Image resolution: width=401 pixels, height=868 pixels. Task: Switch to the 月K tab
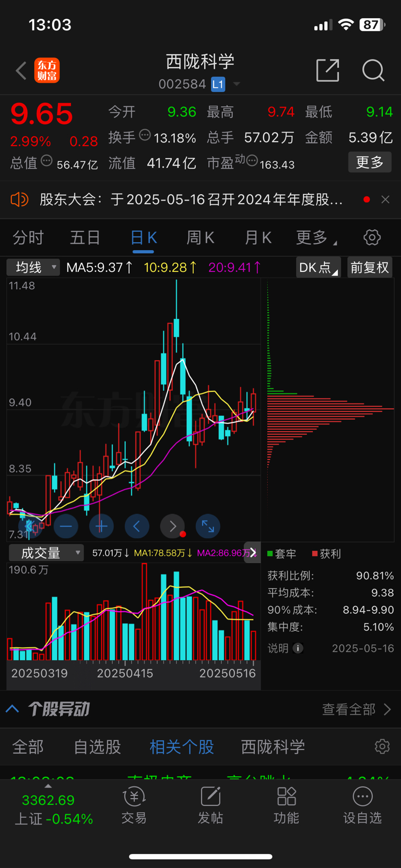(258, 238)
